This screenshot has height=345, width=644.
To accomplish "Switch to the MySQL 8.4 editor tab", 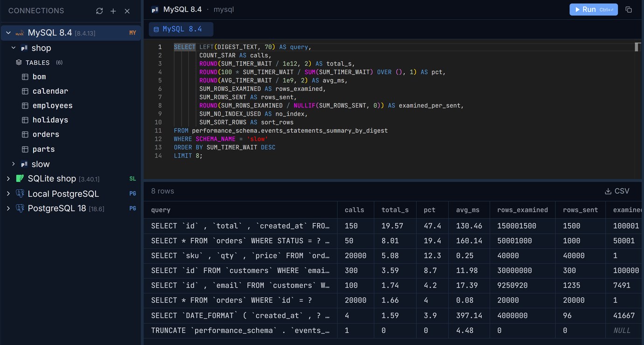I will (x=181, y=29).
